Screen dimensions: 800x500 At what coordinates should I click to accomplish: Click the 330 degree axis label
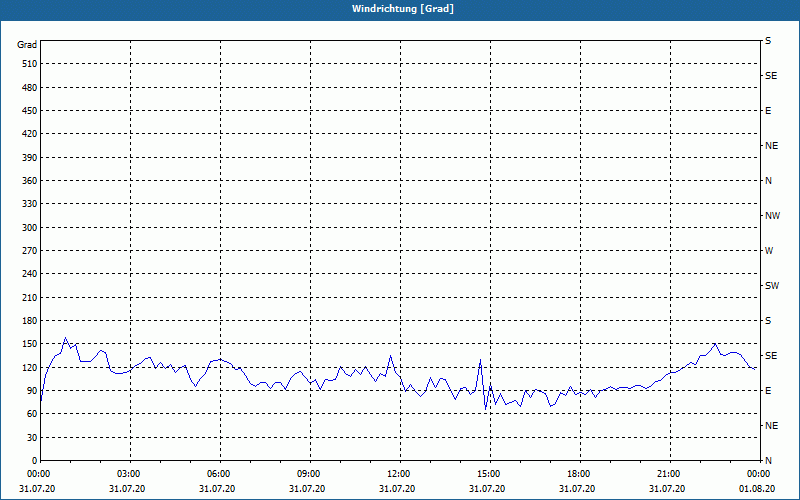point(30,204)
